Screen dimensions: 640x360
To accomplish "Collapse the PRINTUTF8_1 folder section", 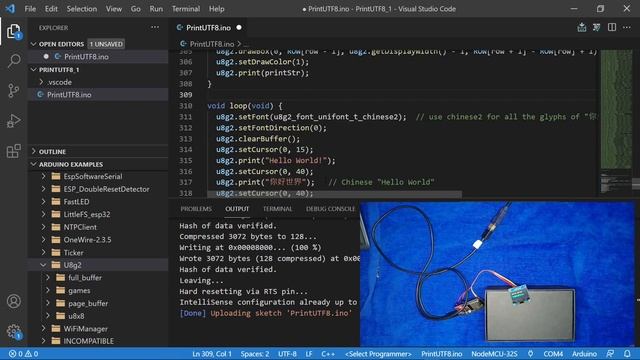I will pos(33,70).
